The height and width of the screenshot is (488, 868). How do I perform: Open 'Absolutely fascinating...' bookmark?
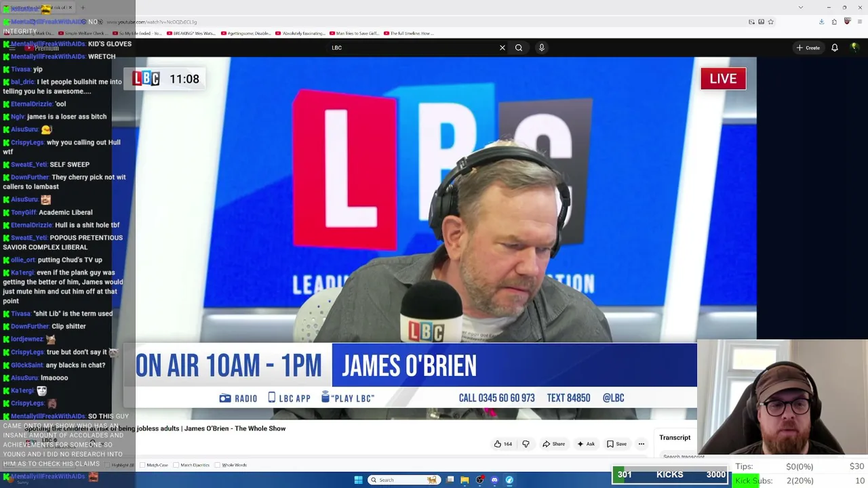coord(299,33)
